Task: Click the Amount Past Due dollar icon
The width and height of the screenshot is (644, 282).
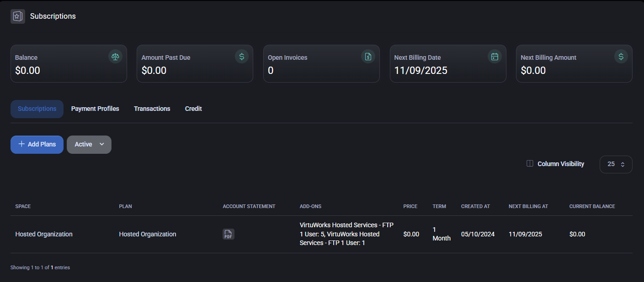Action: (x=242, y=57)
